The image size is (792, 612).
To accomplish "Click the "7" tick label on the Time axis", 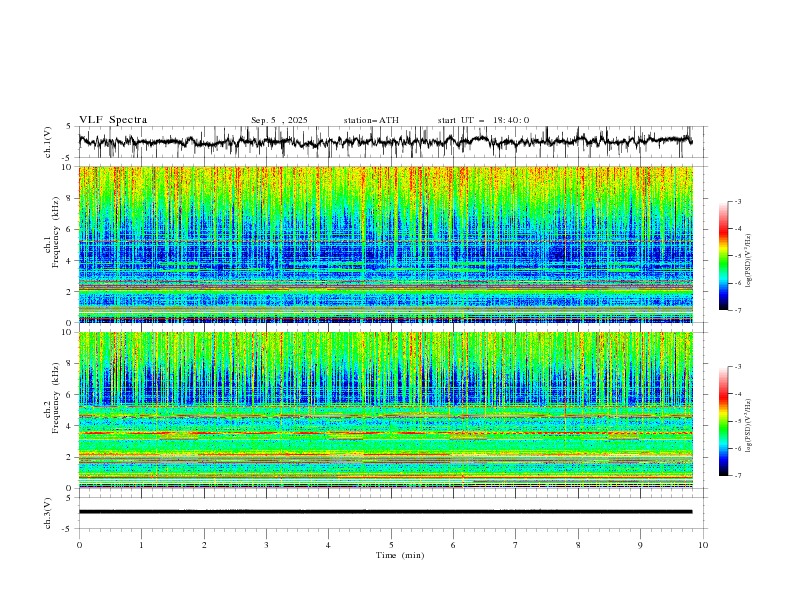I will [x=516, y=545].
